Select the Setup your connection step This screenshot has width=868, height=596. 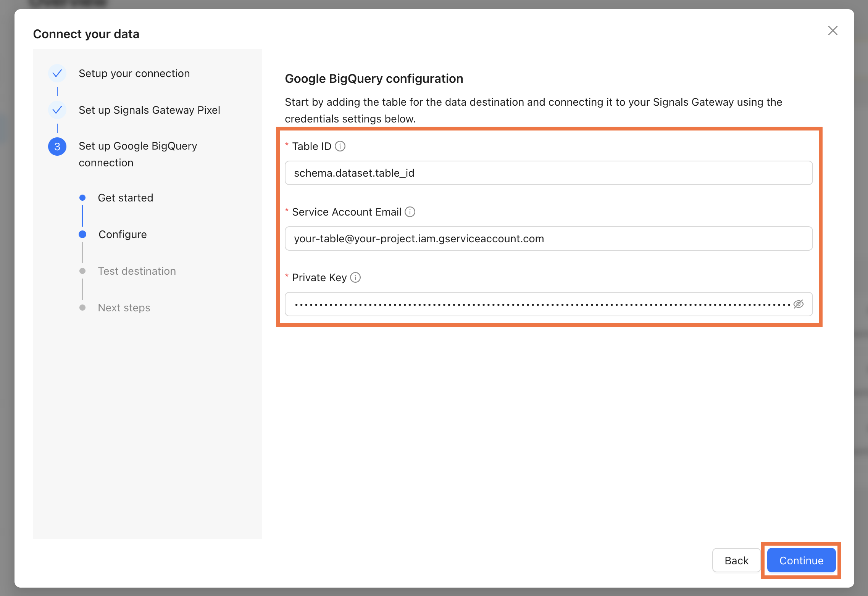[134, 74]
